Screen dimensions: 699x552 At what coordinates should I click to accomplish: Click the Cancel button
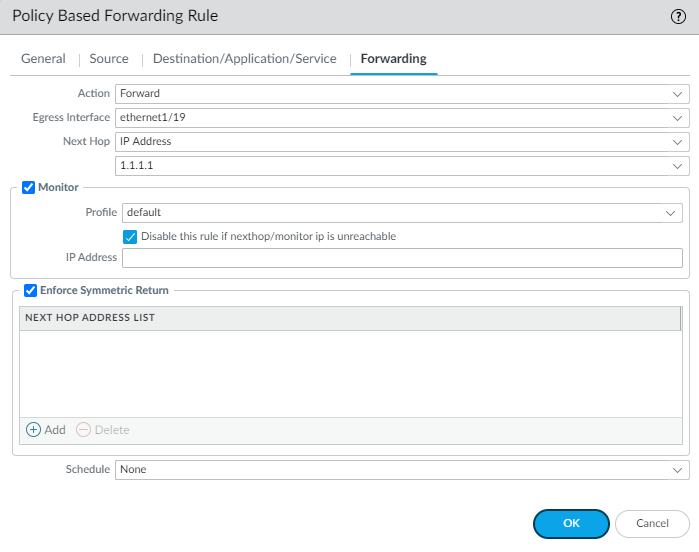[652, 523]
